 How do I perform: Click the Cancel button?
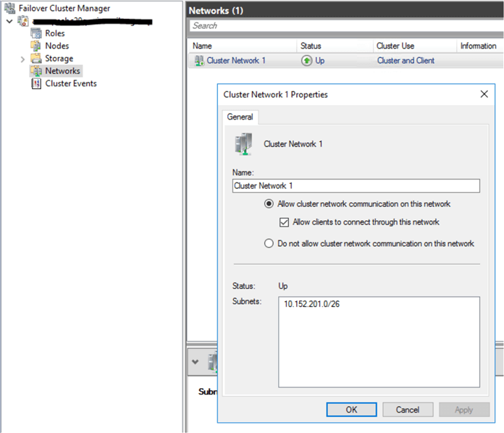click(408, 410)
